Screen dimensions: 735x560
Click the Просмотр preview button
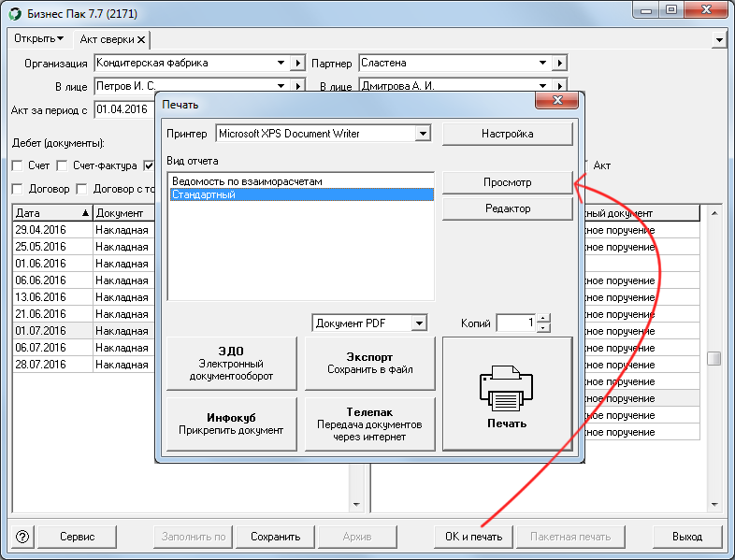(x=508, y=182)
